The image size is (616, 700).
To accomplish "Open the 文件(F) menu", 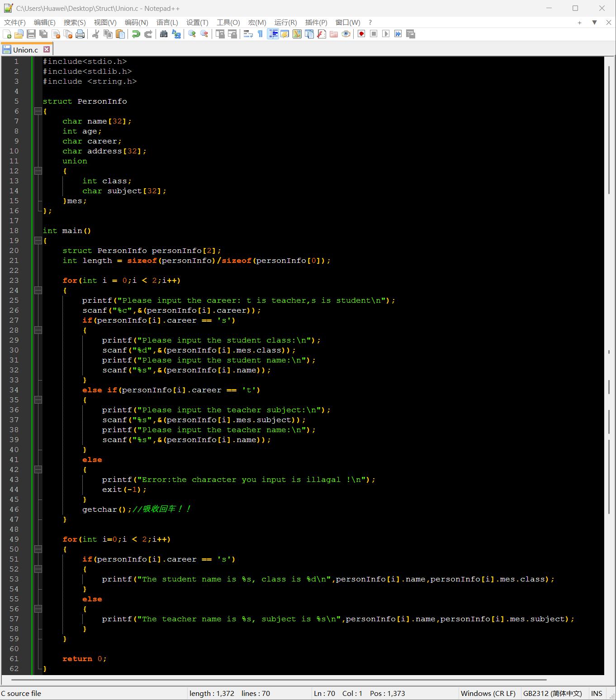I will point(15,23).
